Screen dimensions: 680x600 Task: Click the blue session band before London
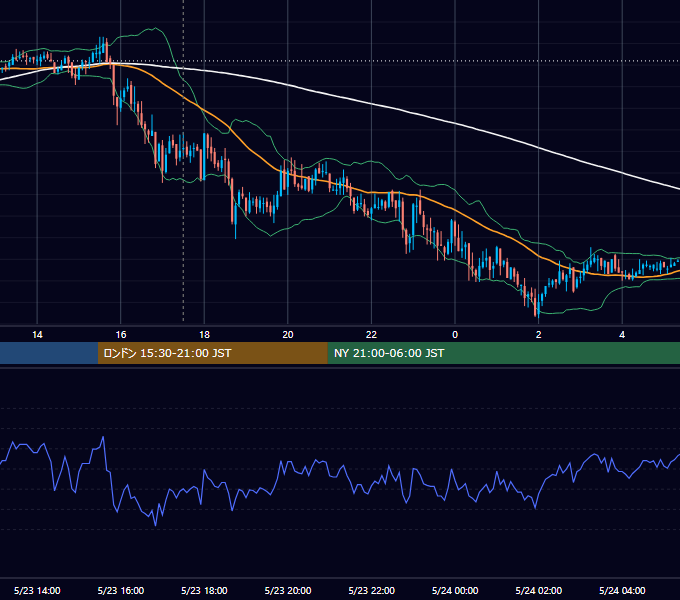(49, 353)
